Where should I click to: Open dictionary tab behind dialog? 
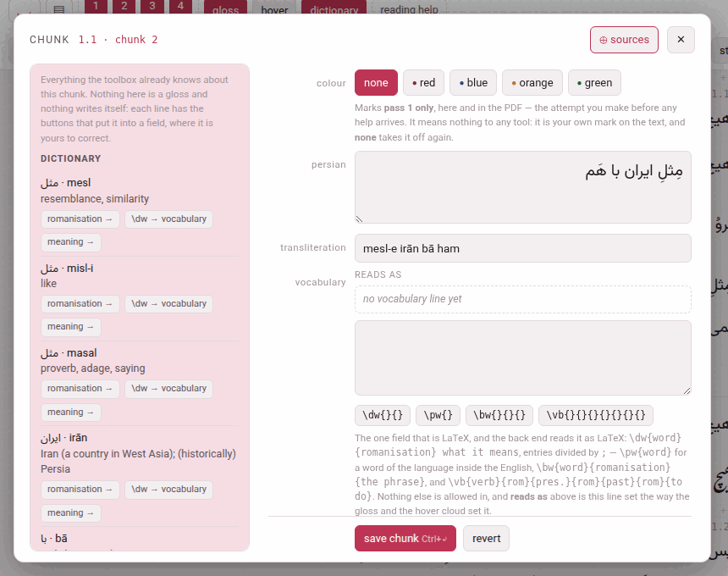(x=334, y=8)
